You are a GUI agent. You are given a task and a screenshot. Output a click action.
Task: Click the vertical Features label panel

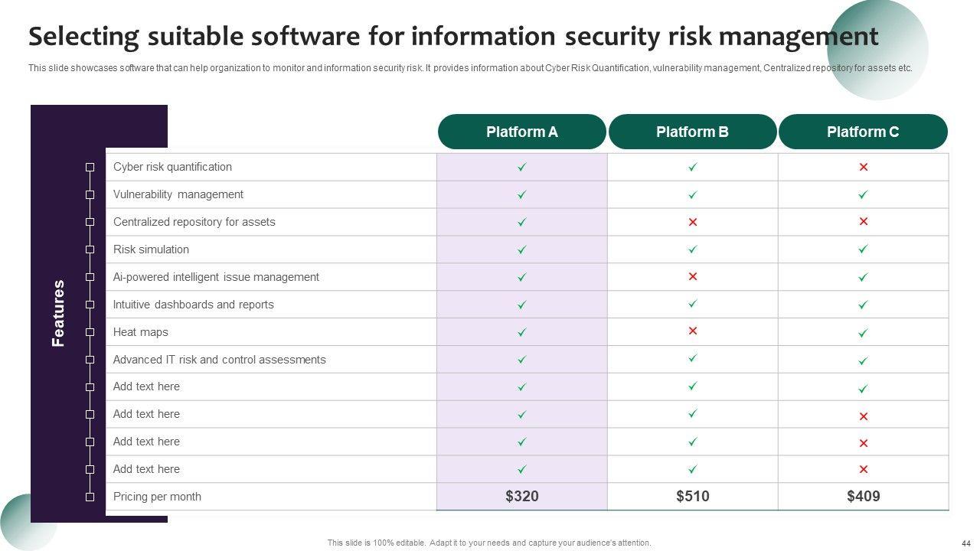(59, 313)
